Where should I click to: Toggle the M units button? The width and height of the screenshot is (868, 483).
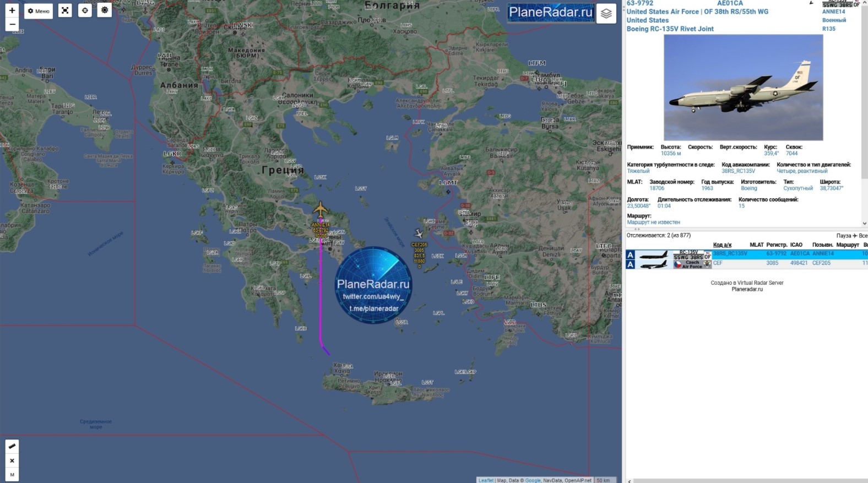pyautogui.click(x=12, y=475)
